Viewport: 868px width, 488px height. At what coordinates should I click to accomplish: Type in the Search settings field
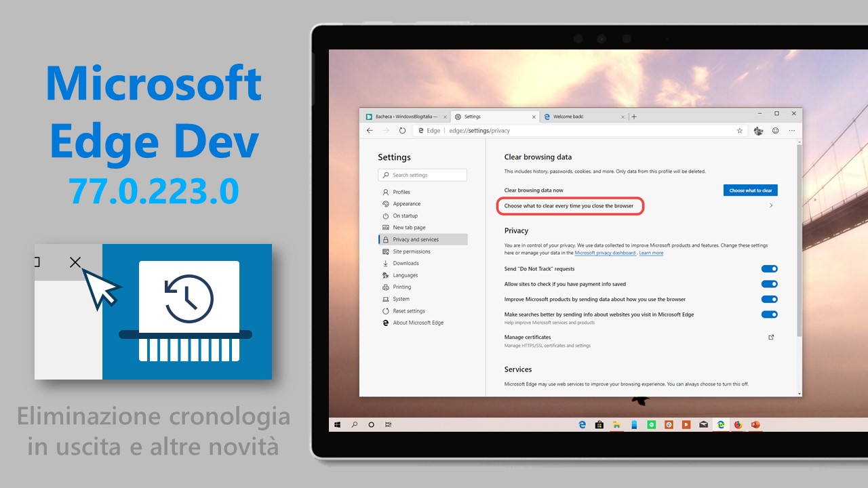pyautogui.click(x=422, y=174)
